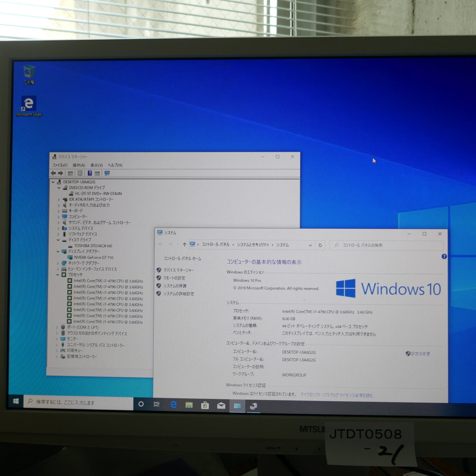Select the モニター tree item

73,339
